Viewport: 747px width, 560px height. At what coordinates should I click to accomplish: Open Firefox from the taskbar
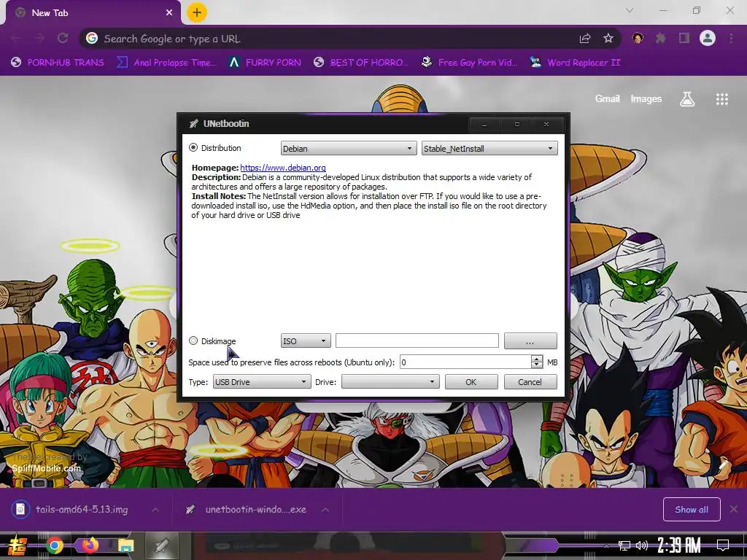90,545
